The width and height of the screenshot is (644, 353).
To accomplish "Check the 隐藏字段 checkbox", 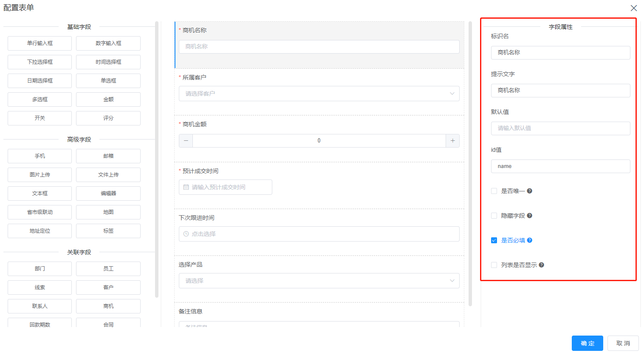I will (494, 216).
